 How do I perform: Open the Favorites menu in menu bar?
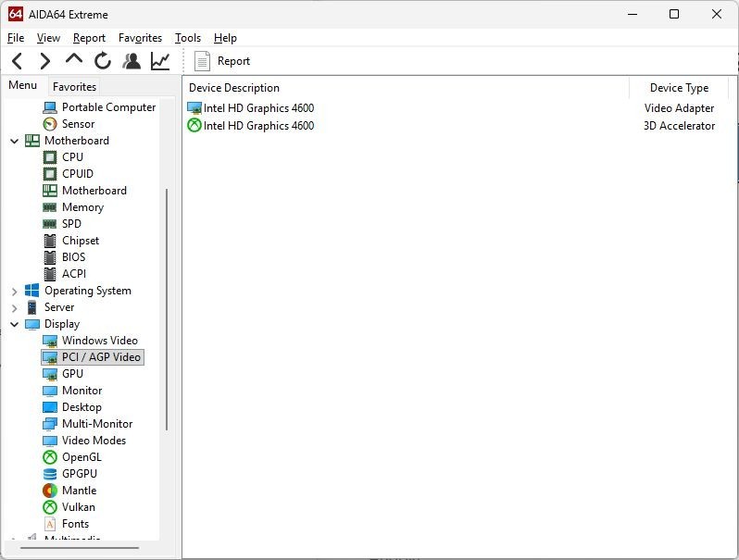(140, 38)
